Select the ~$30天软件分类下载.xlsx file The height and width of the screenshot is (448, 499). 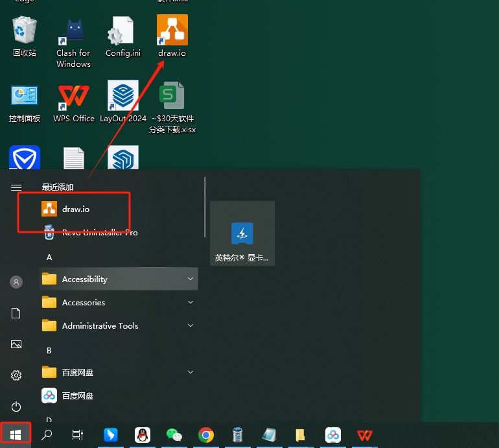tap(172, 108)
